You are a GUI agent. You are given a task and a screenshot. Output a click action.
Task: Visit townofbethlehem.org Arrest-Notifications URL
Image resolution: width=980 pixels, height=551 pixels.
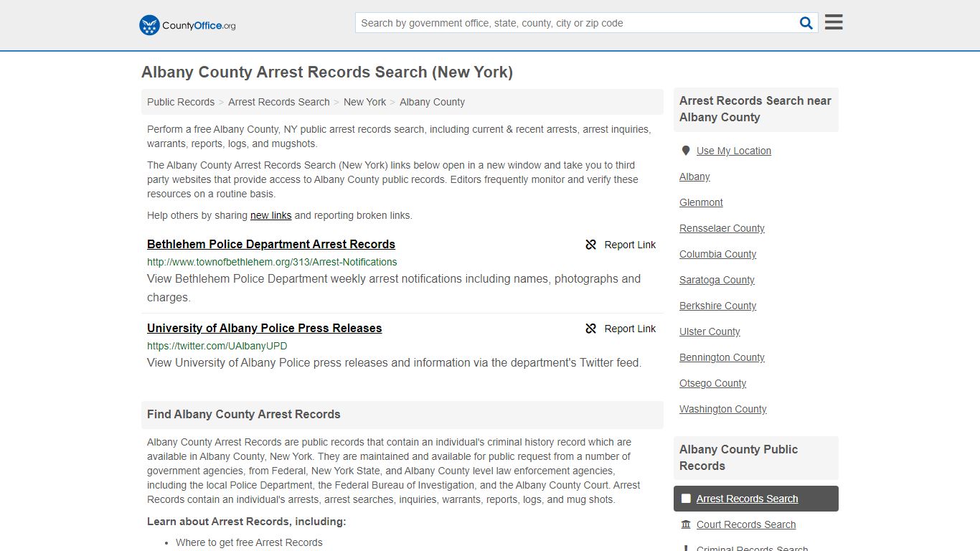[272, 262]
